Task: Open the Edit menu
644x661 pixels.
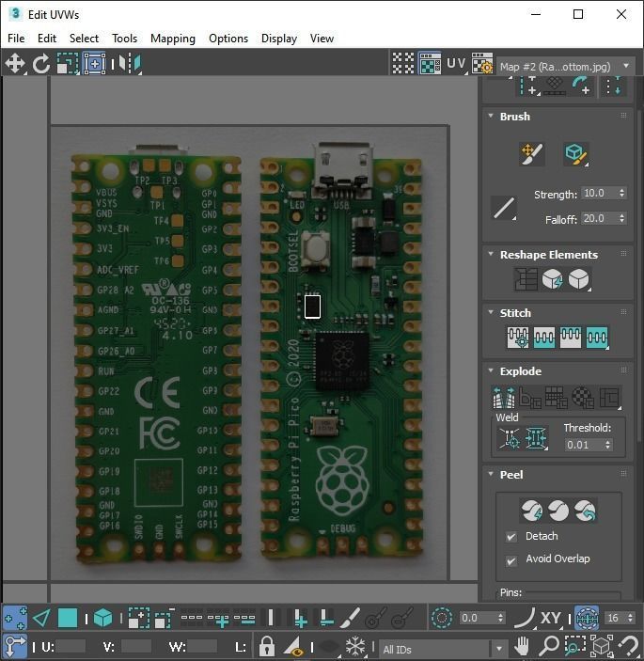Action: coord(47,39)
